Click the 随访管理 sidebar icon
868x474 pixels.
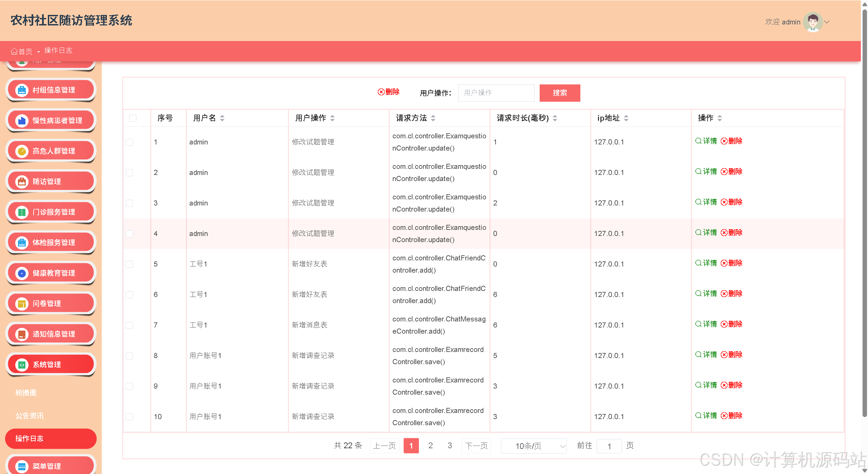pos(22,182)
